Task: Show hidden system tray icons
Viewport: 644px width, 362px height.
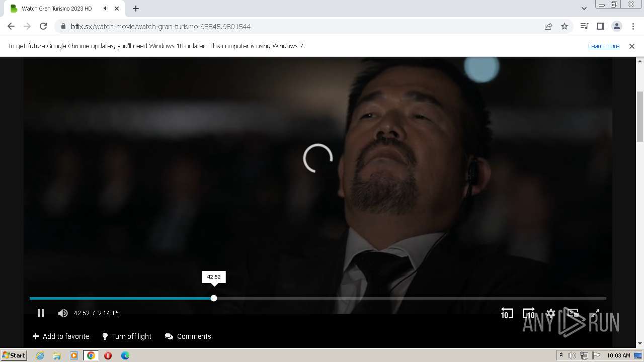Action: [x=561, y=355]
